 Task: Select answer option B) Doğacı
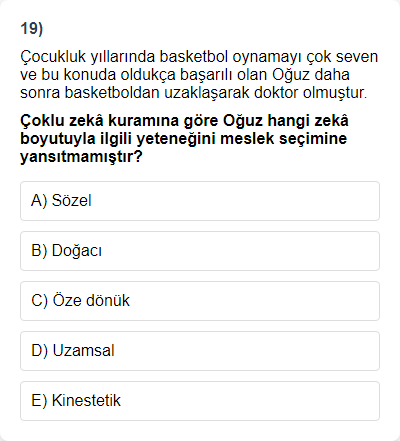click(x=200, y=251)
